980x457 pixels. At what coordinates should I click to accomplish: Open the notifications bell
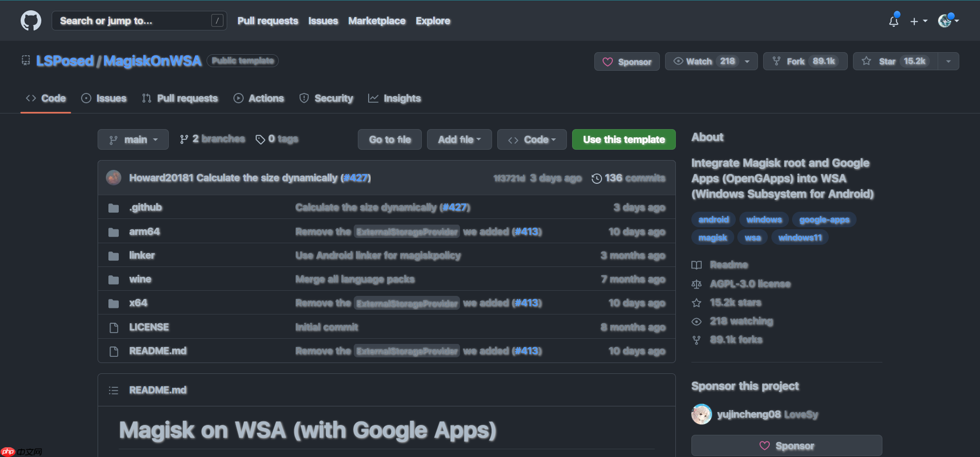894,21
